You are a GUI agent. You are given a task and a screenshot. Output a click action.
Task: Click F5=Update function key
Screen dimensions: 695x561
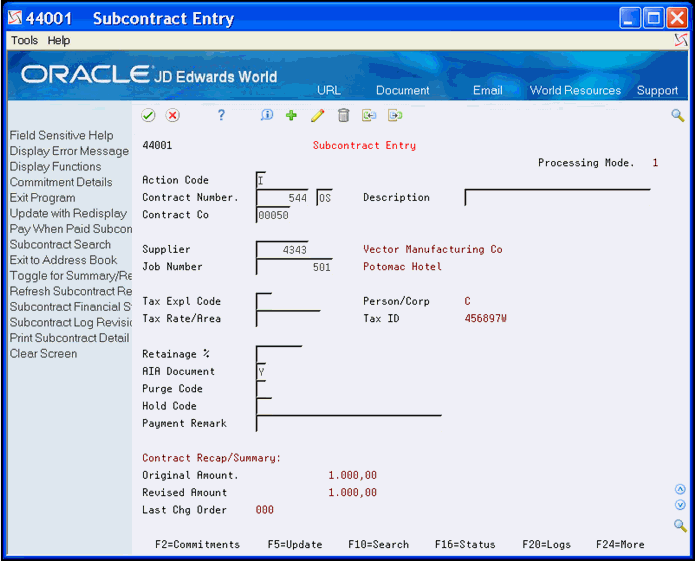coord(295,545)
